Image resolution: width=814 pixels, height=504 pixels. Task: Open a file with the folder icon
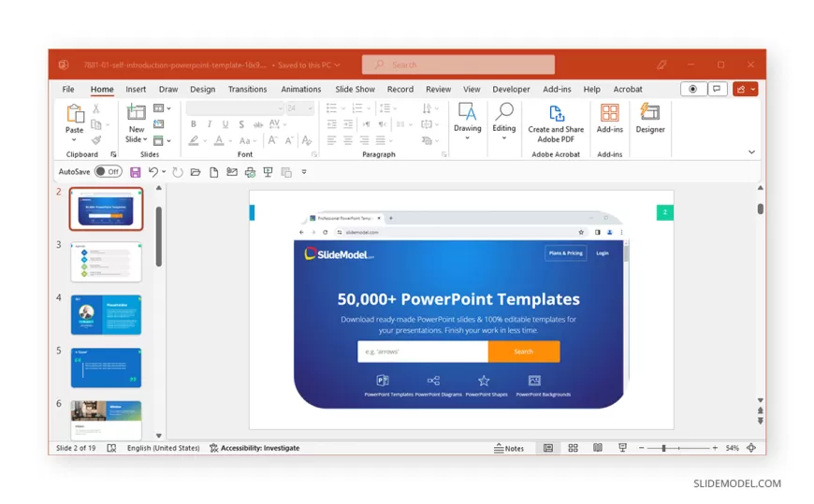(196, 172)
